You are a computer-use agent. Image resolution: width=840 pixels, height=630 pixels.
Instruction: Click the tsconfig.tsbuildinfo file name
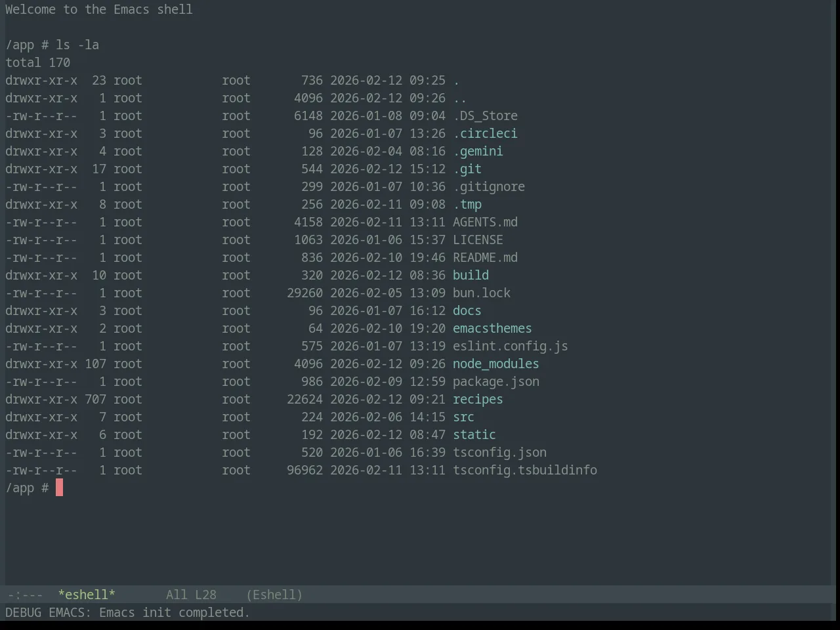(x=525, y=470)
